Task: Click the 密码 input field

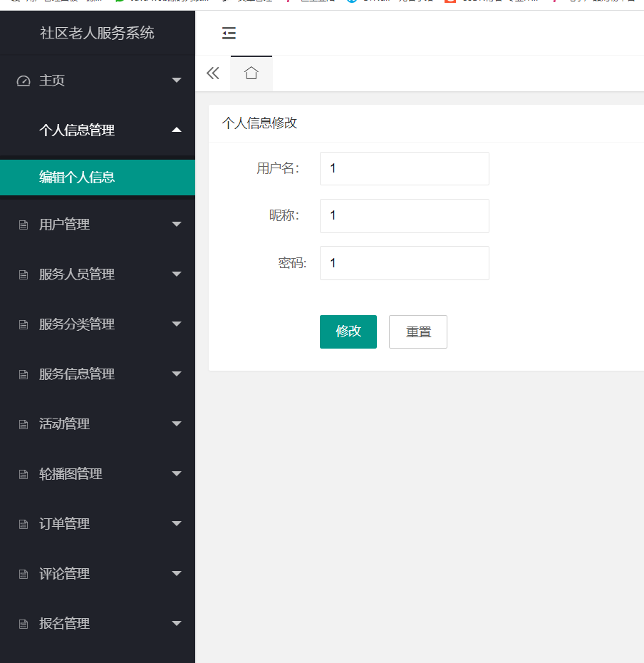Action: click(x=404, y=263)
